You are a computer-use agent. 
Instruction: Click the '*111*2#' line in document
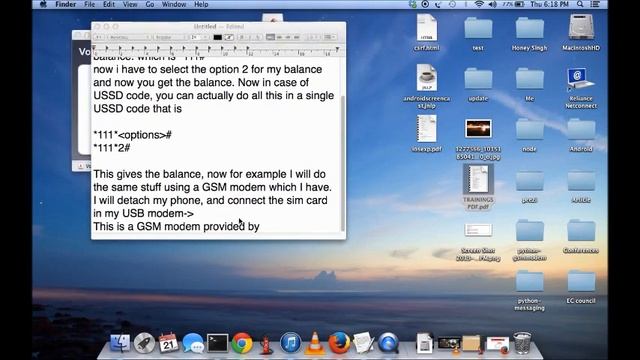[x=112, y=148]
